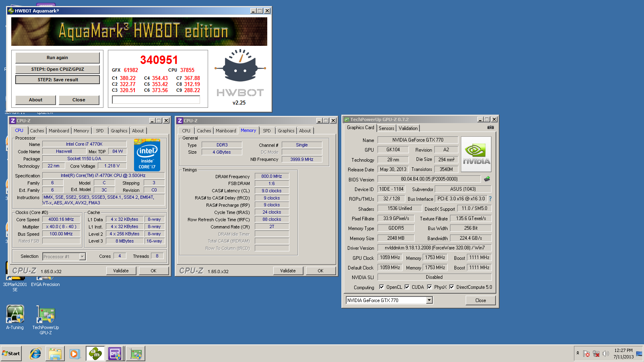The image size is (644, 362).
Task: Click the Core Speed value 4000.16 MHz
Action: (61, 220)
